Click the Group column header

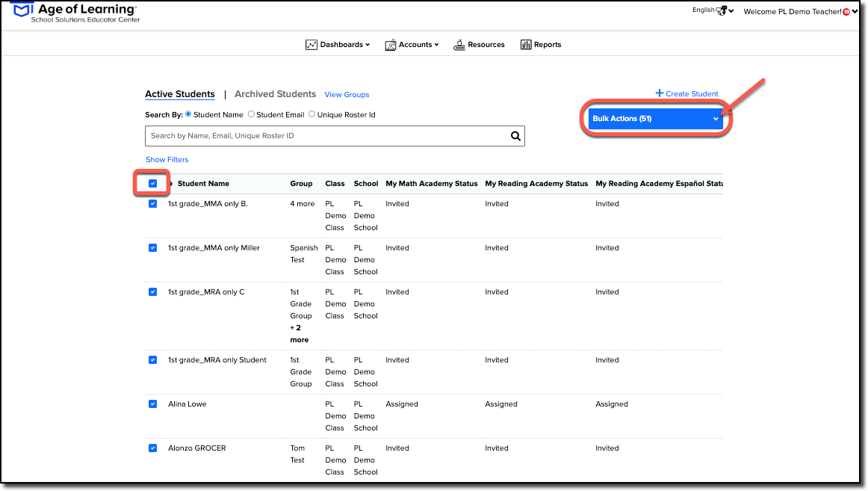[x=301, y=184]
